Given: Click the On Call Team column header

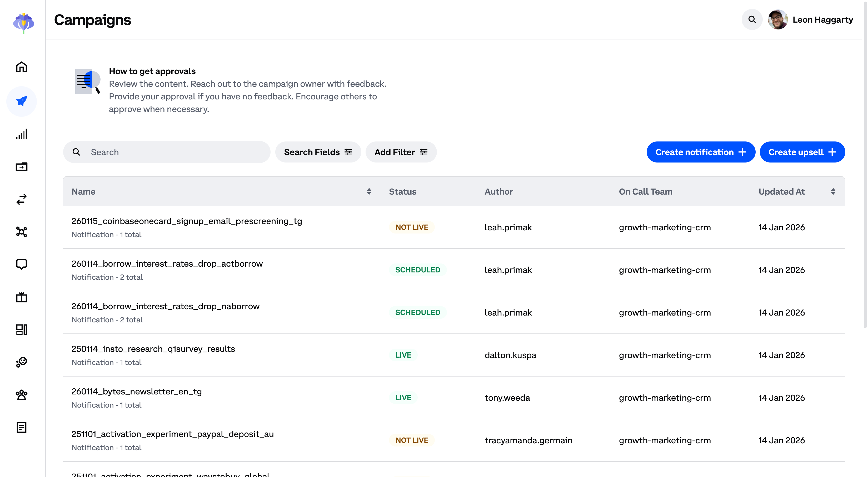Looking at the screenshot, I should click(646, 191).
